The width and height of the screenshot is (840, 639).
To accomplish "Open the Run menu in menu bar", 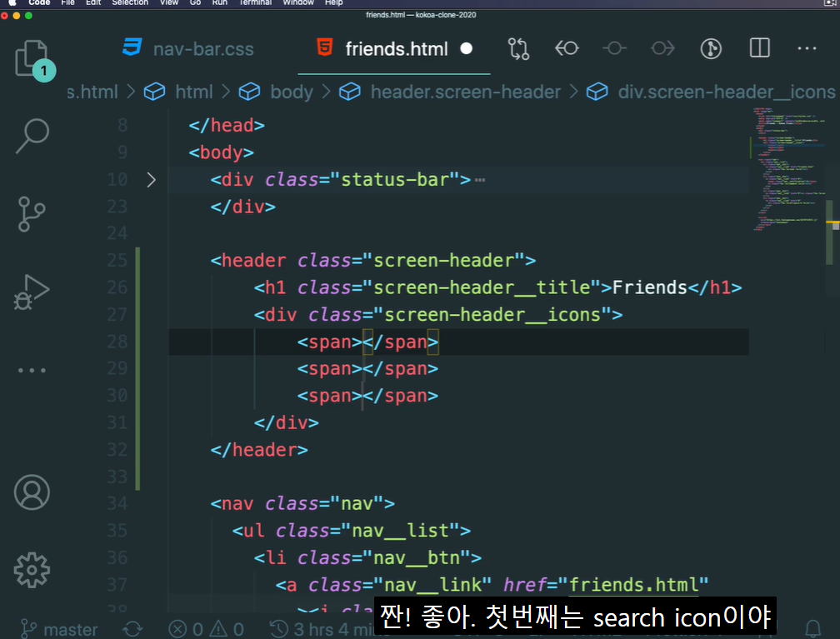I will tap(220, 2).
